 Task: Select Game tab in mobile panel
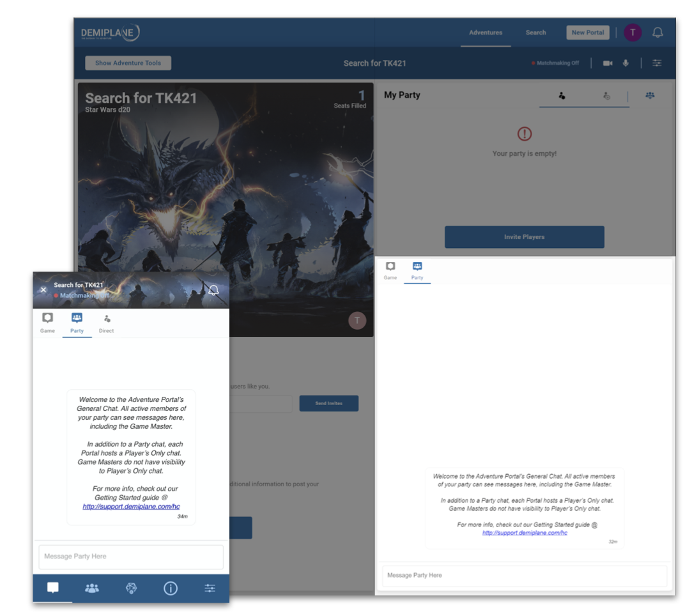point(47,323)
